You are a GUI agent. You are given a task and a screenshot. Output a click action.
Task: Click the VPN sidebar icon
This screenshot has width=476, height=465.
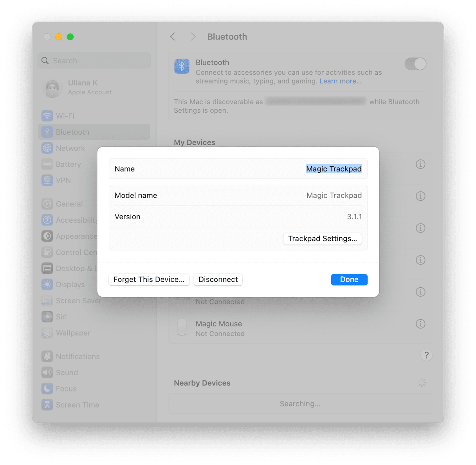pyautogui.click(x=47, y=180)
